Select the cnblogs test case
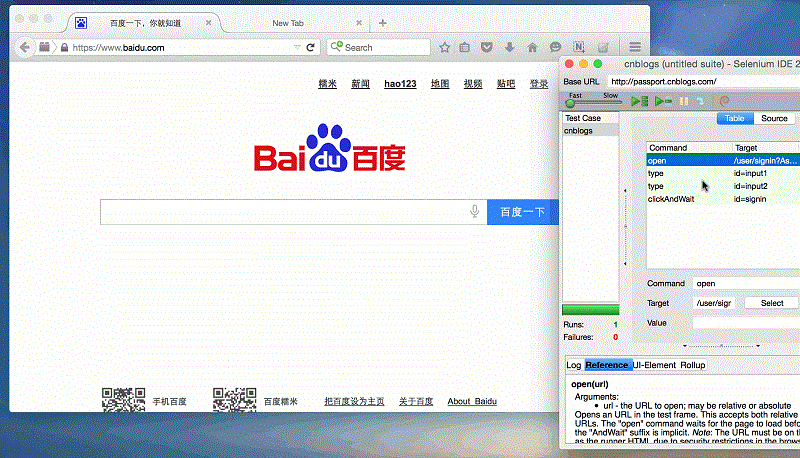800x458 pixels. click(x=590, y=131)
